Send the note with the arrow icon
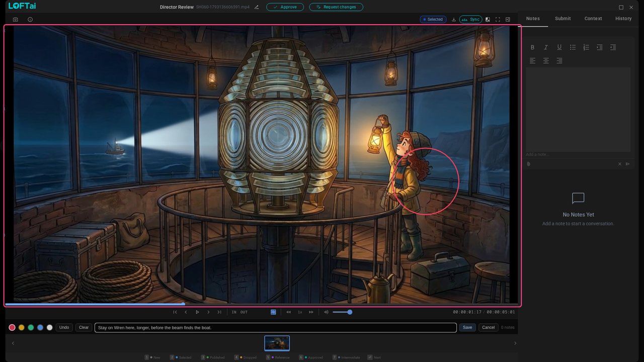The height and width of the screenshot is (362, 644). point(627,164)
